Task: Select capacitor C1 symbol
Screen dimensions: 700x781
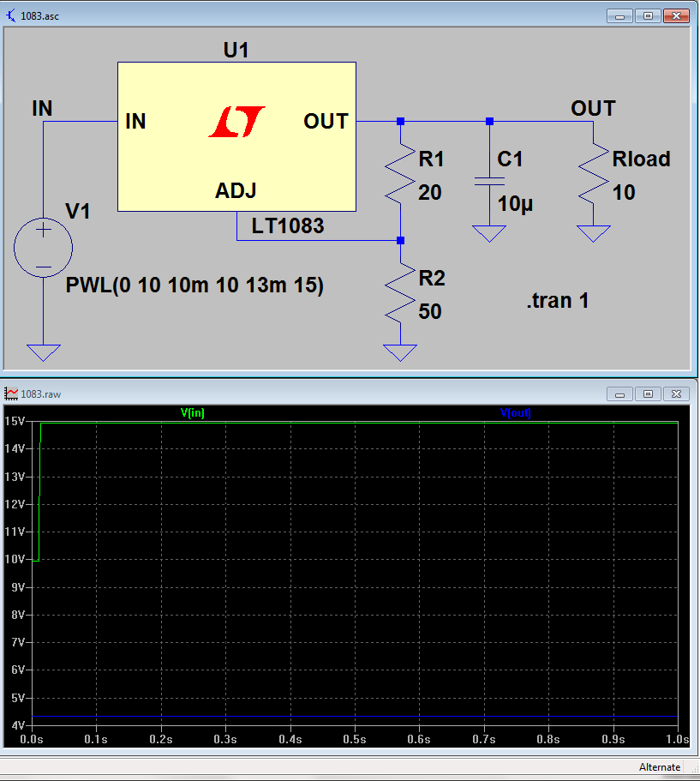Action: click(489, 181)
